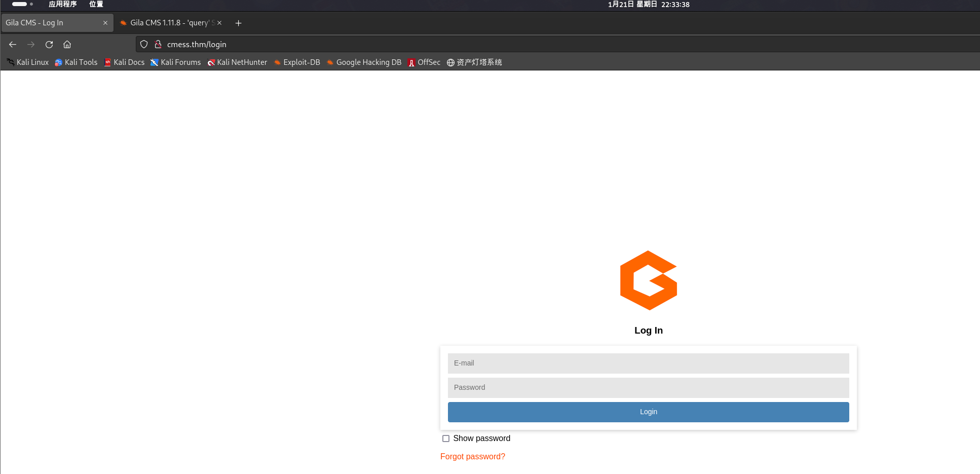
Task: Open the Kali Linux bookmark
Action: click(28, 62)
